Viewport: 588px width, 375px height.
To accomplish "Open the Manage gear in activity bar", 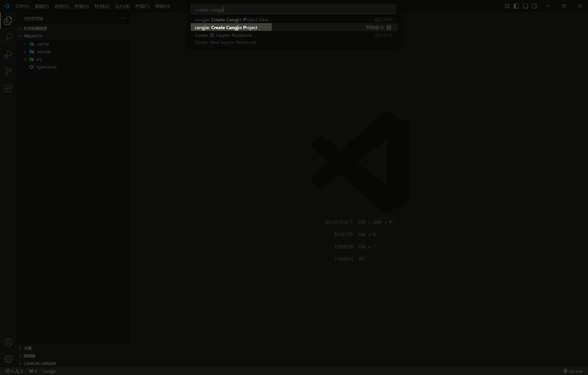I will point(8,359).
